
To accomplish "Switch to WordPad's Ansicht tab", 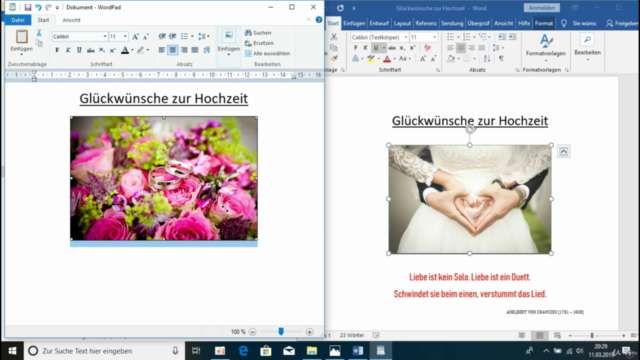I will pyautogui.click(x=71, y=20).
